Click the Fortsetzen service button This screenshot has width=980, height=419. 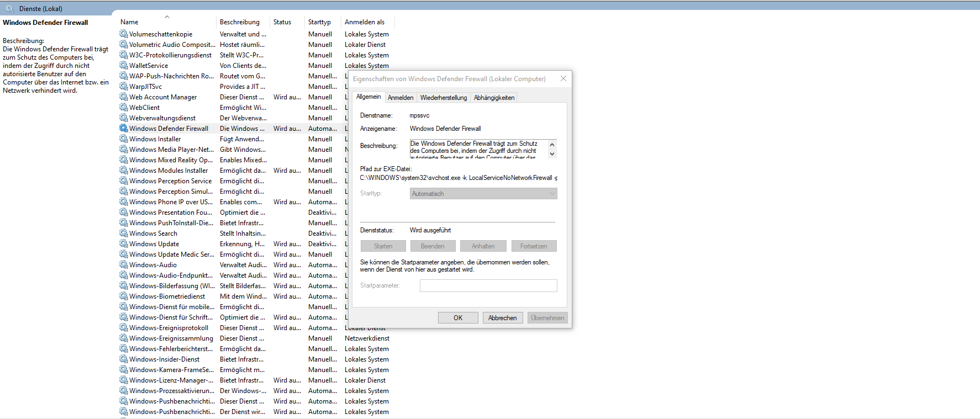pos(534,246)
